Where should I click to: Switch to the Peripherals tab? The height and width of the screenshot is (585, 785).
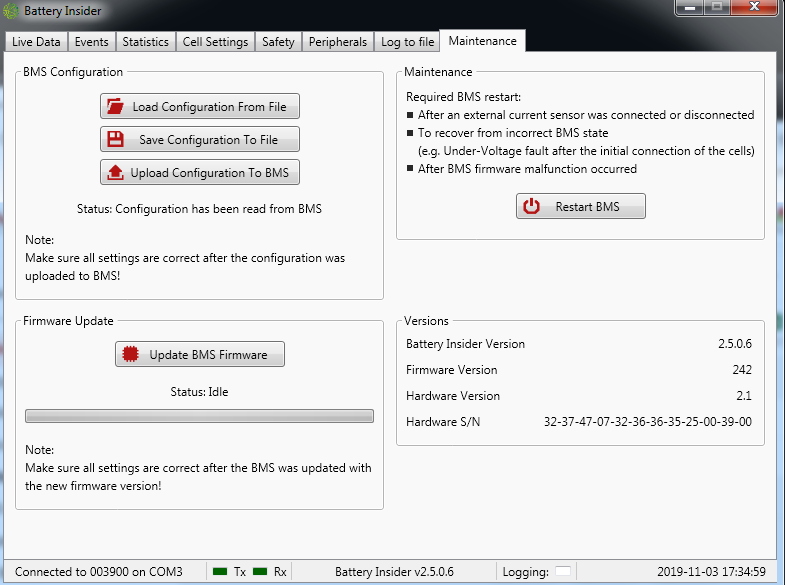[338, 42]
